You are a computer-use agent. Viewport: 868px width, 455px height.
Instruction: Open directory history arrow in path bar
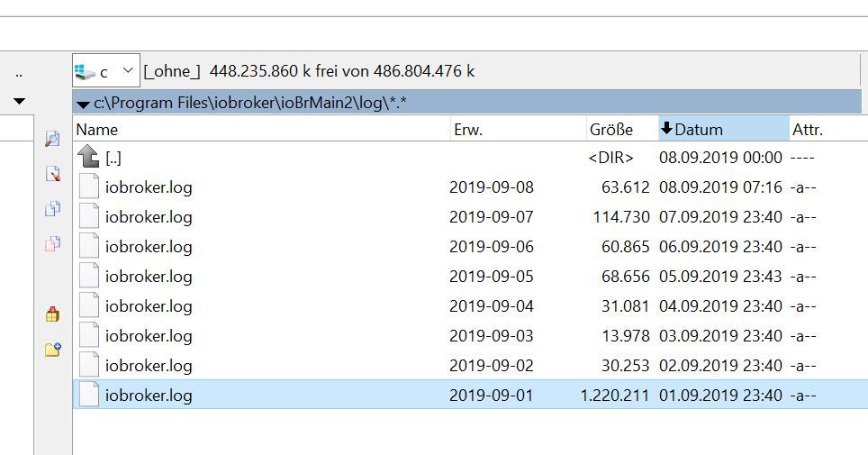coord(83,104)
